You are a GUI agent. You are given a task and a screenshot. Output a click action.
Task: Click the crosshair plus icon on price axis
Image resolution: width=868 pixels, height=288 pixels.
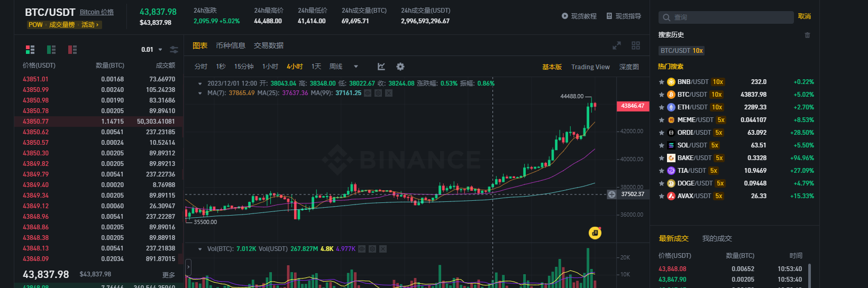click(x=611, y=194)
